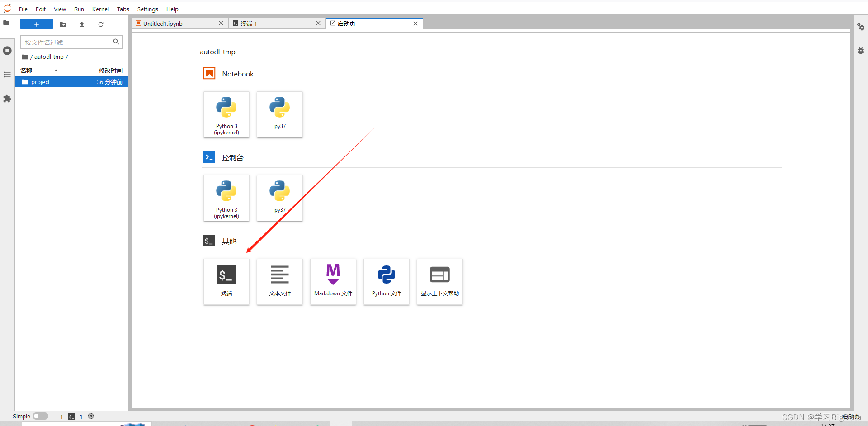Screen dimensions: 868x426
Task: Open running terminals and kernels sidebar
Action: pos(7,51)
